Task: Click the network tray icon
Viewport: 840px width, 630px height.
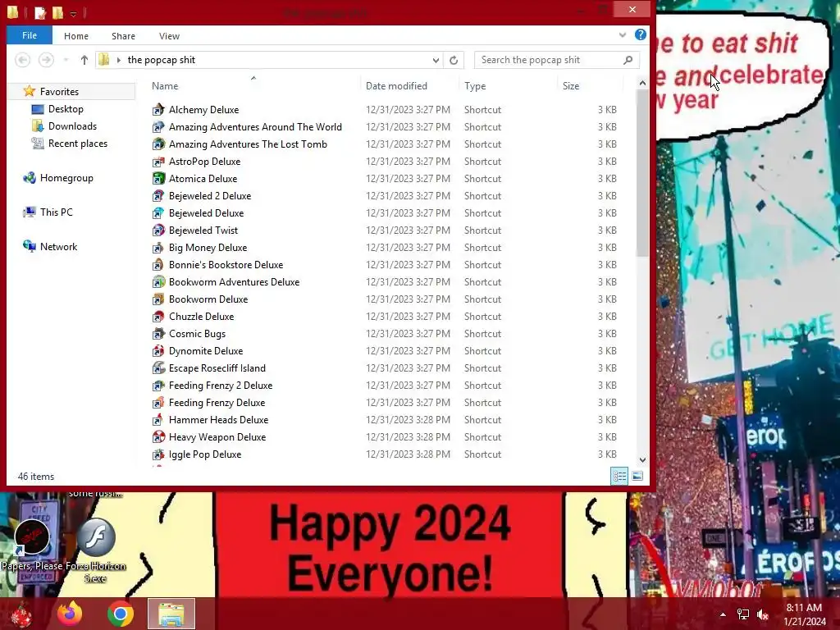Action: tap(743, 614)
